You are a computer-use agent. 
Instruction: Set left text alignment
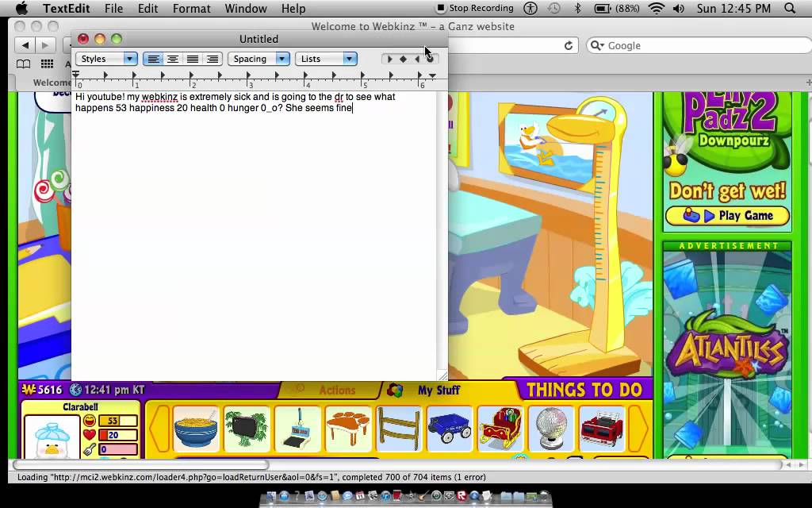point(153,59)
